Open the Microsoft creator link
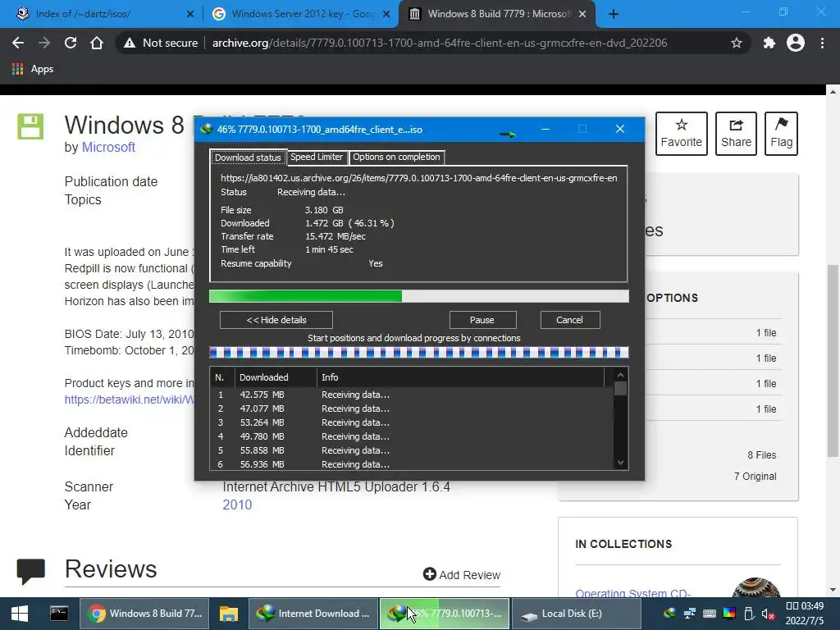Image resolution: width=840 pixels, height=630 pixels. pyautogui.click(x=108, y=148)
